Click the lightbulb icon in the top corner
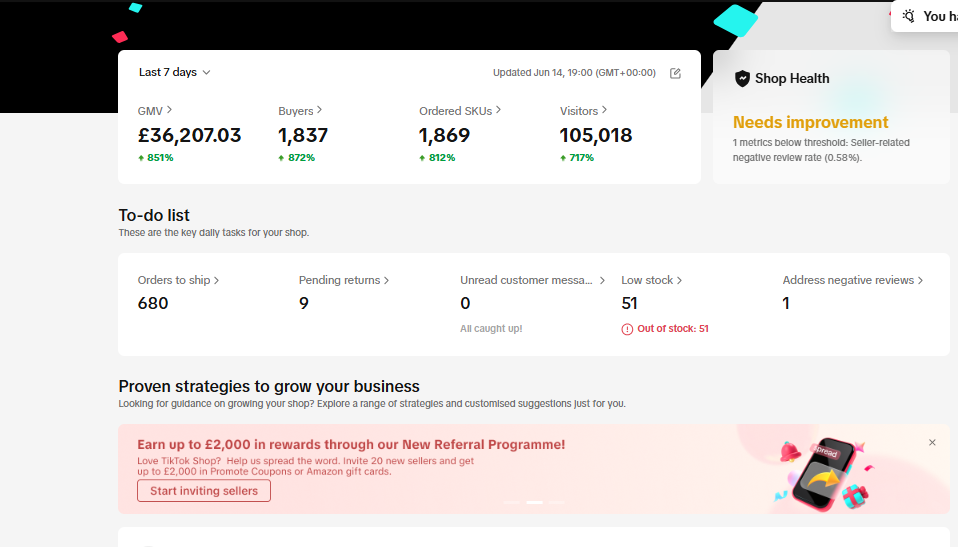958x547 pixels. tap(908, 16)
